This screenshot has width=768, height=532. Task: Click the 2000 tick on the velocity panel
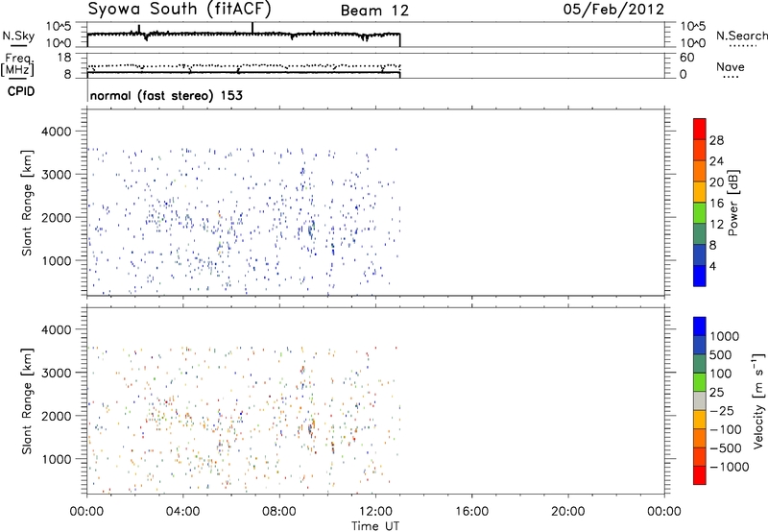[x=57, y=416]
